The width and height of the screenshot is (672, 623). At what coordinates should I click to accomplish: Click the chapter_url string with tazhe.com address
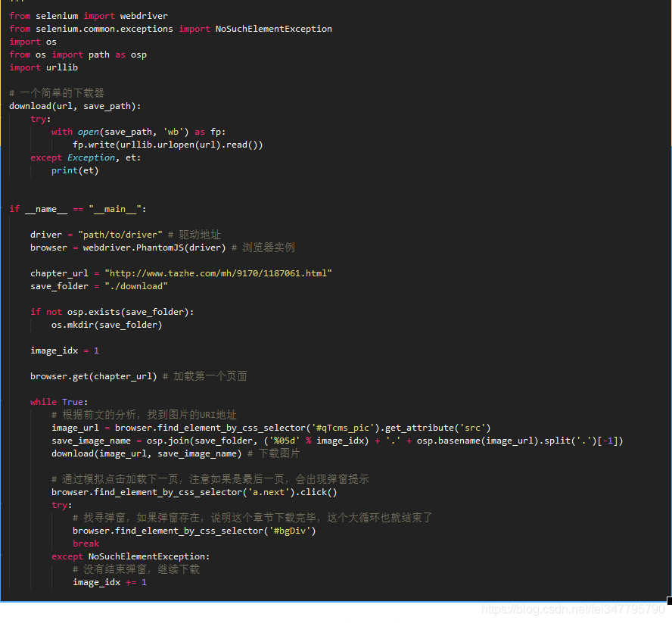pos(218,273)
